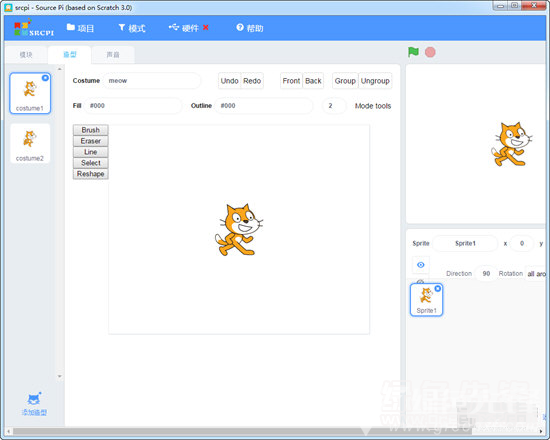Screen dimensions: 550x440
Task: Open the 模式 mode menu
Action: (x=132, y=28)
